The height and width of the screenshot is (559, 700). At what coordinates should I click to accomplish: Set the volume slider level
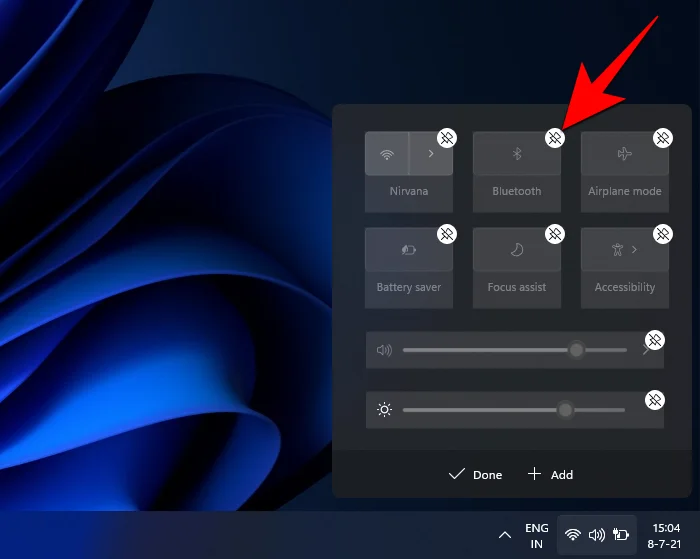coord(515,350)
